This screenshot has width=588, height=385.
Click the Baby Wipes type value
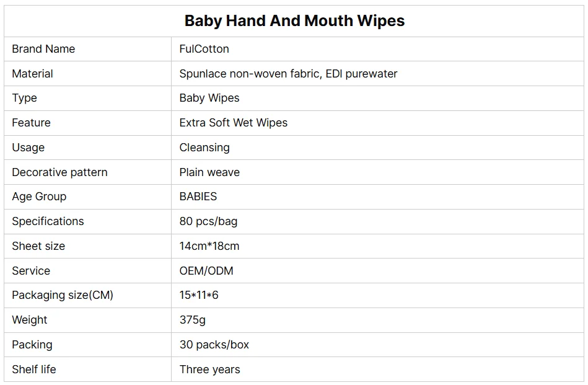click(209, 98)
